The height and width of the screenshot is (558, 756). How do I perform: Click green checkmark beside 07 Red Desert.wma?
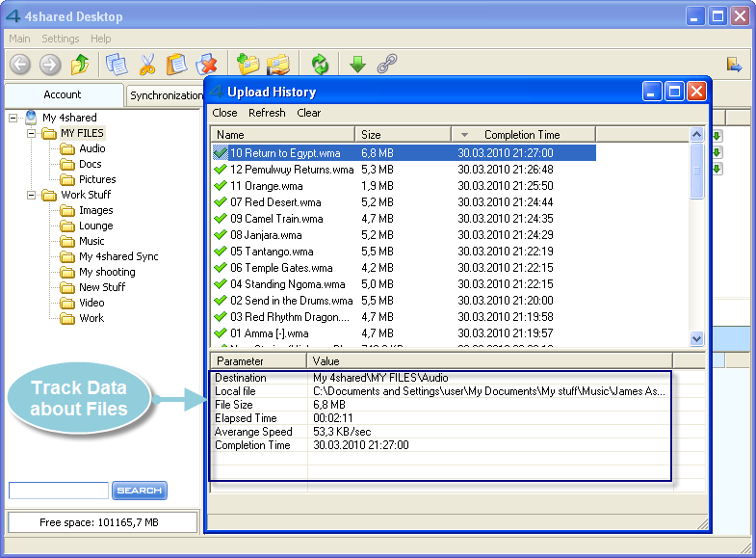point(221,202)
